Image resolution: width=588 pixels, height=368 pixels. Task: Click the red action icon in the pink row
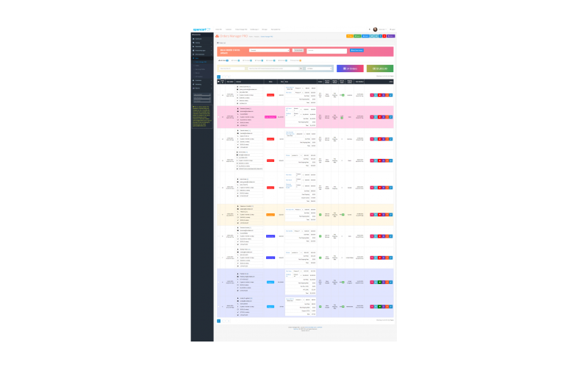pos(379,117)
